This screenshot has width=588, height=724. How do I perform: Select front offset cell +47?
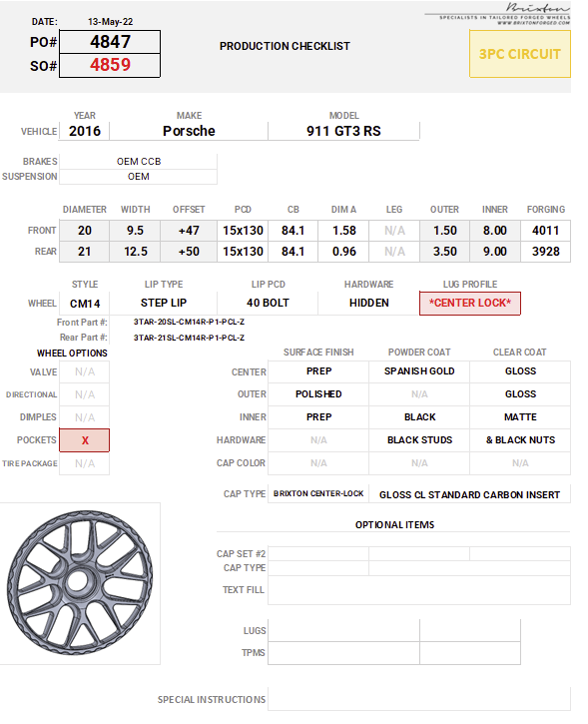point(189,231)
